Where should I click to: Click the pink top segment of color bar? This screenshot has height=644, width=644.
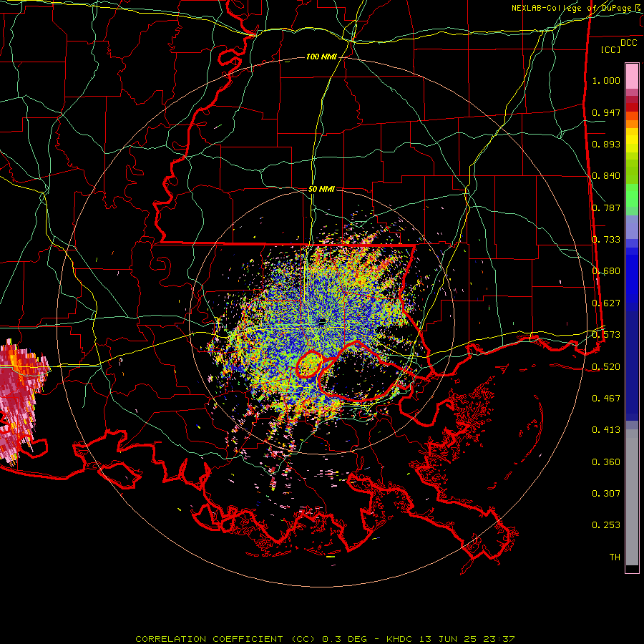632,77
